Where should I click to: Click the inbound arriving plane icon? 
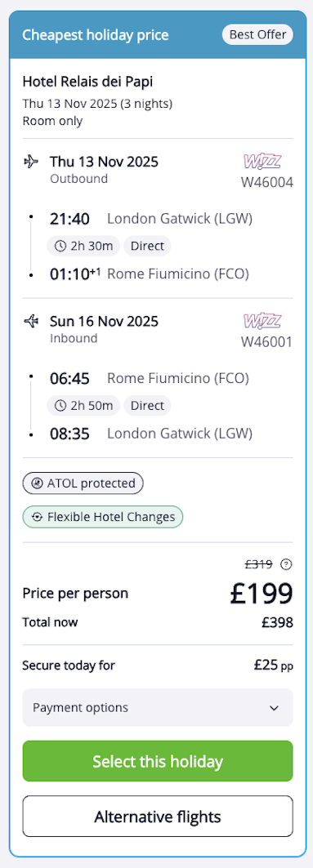(x=31, y=321)
